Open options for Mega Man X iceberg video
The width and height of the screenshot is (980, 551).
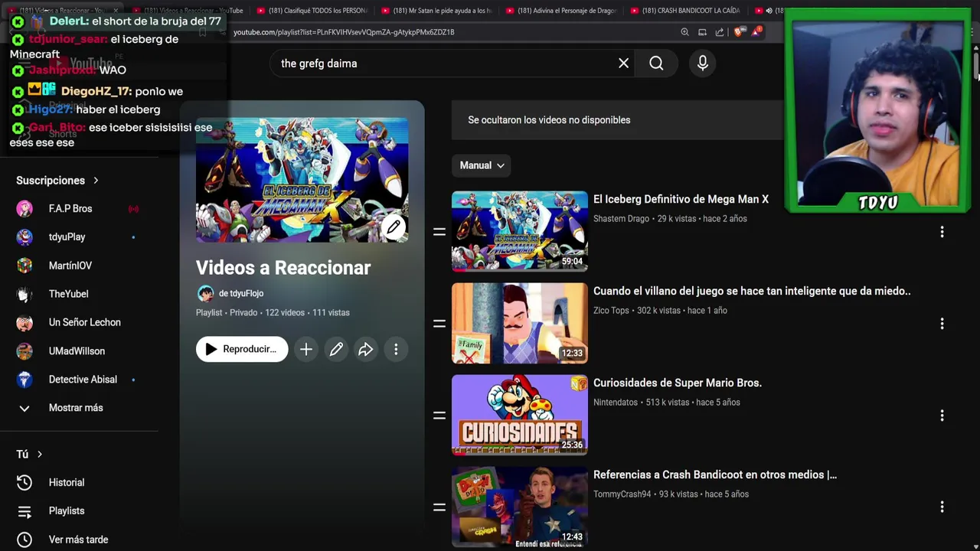942,231
